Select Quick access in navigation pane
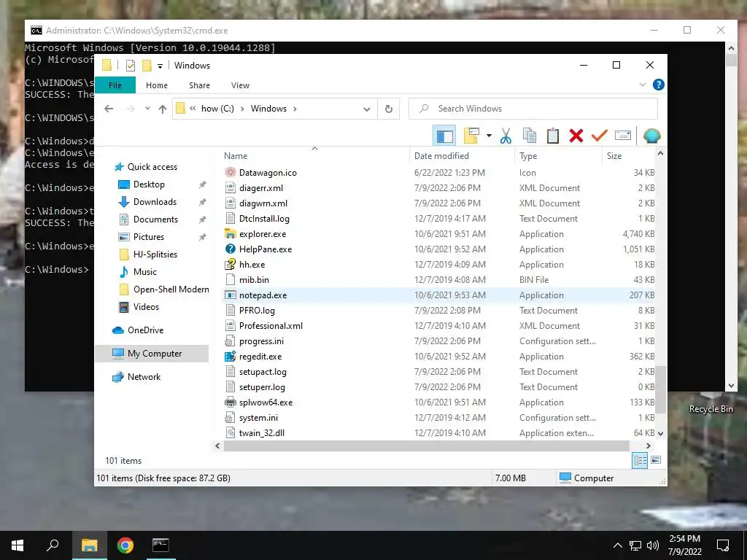This screenshot has height=560, width=747. point(152,167)
